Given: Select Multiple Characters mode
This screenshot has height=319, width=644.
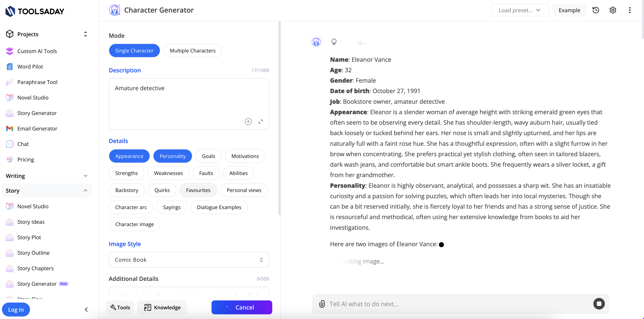Looking at the screenshot, I should 193,51.
